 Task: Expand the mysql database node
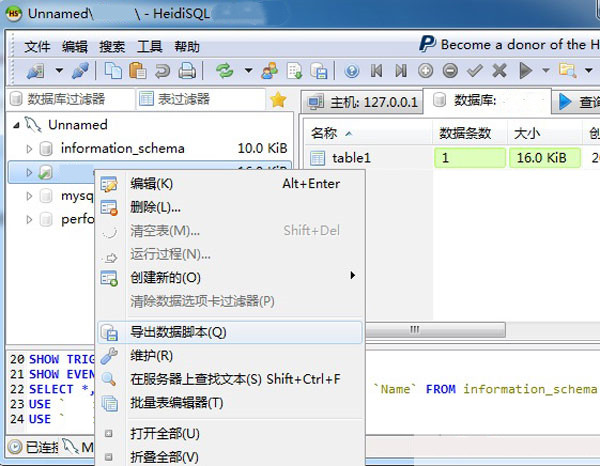[x=29, y=196]
